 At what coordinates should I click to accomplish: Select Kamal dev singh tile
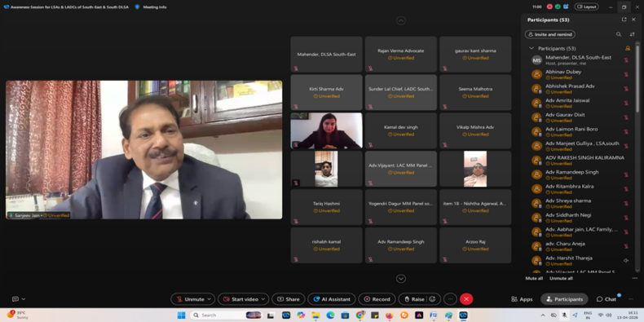point(401,130)
